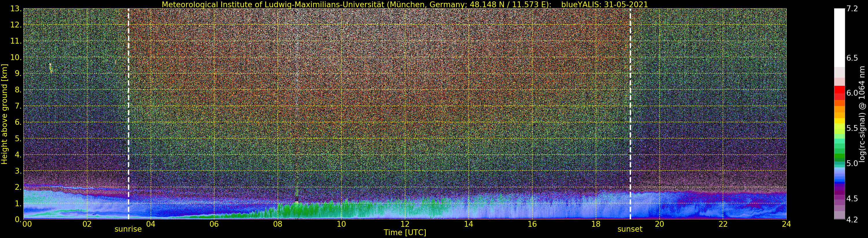Click height-axis tick label 1.

click(19, 203)
